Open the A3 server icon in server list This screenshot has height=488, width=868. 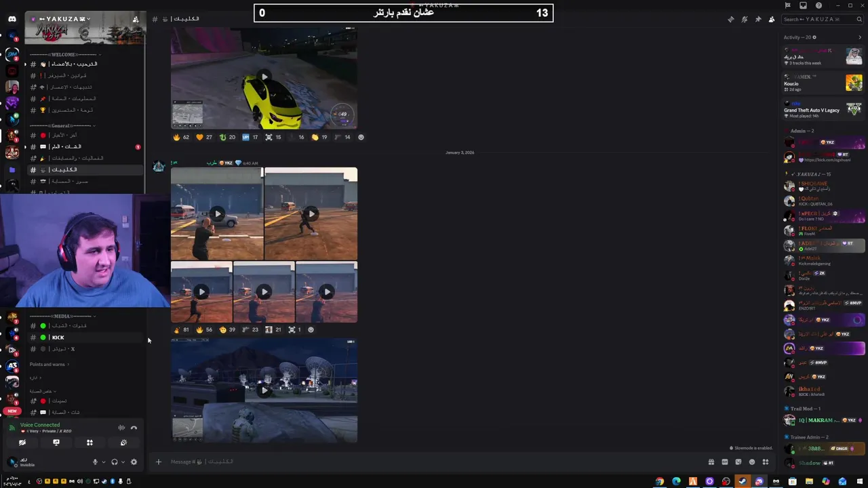12,366
